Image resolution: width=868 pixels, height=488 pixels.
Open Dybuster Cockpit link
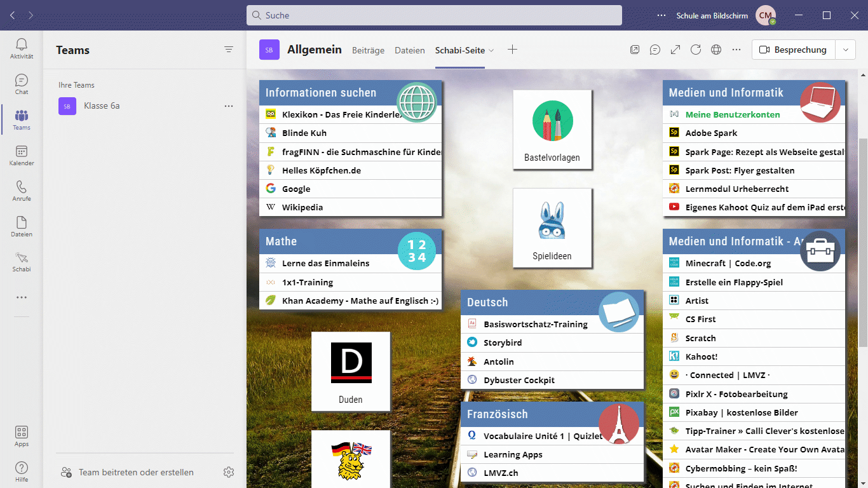click(552, 380)
